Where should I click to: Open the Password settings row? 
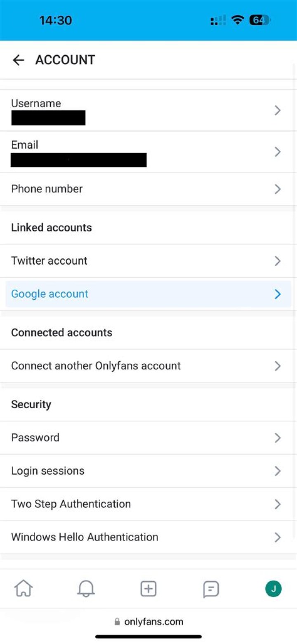click(148, 438)
